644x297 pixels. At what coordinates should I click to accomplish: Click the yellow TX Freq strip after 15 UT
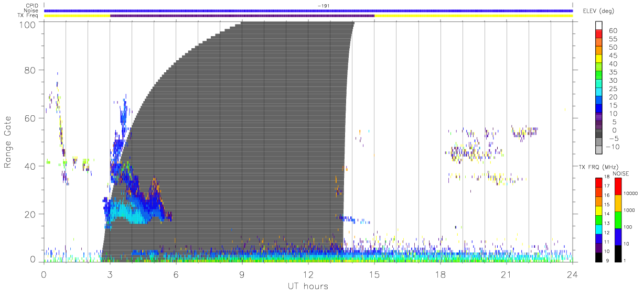coord(474,16)
